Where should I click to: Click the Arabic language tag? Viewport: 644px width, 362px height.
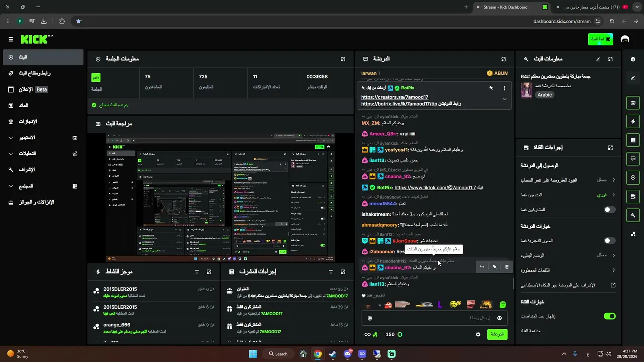545,95
